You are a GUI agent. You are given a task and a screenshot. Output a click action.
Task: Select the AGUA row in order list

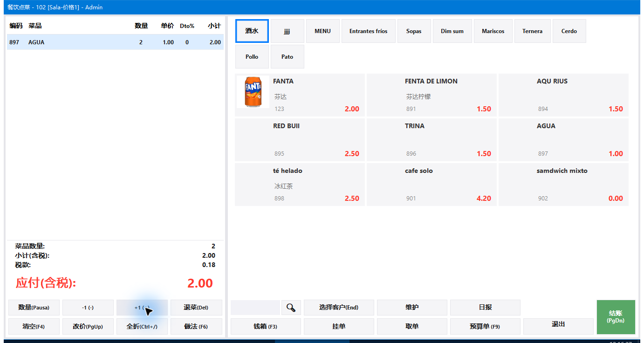pos(115,42)
